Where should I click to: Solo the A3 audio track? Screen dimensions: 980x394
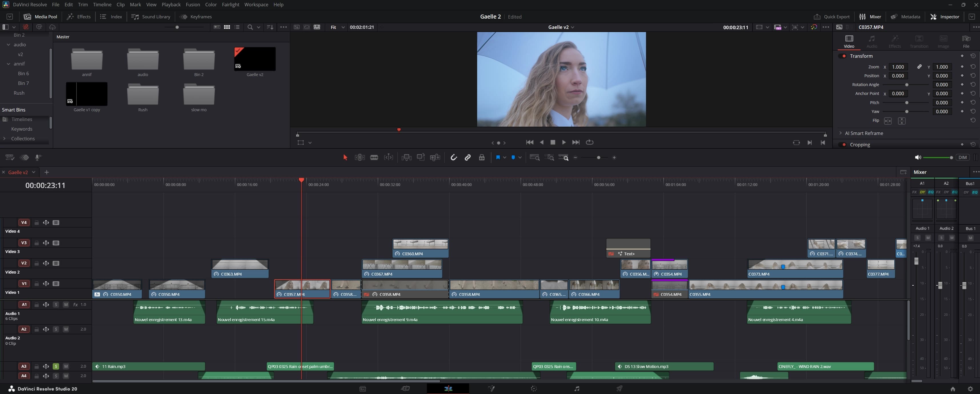56,366
